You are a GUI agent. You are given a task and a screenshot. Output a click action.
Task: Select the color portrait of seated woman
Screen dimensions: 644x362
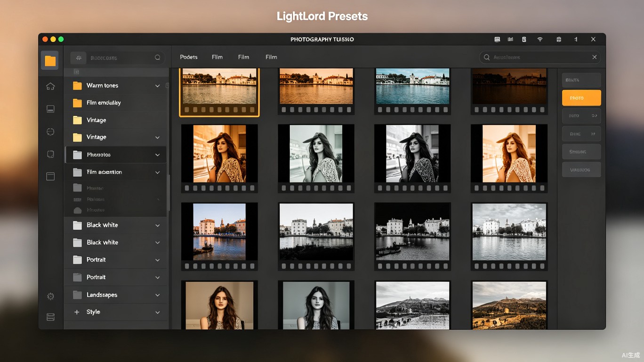[x=219, y=304]
